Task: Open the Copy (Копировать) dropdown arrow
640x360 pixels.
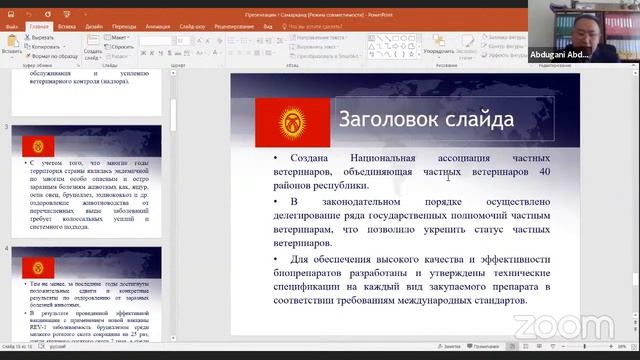Action: pos(64,47)
